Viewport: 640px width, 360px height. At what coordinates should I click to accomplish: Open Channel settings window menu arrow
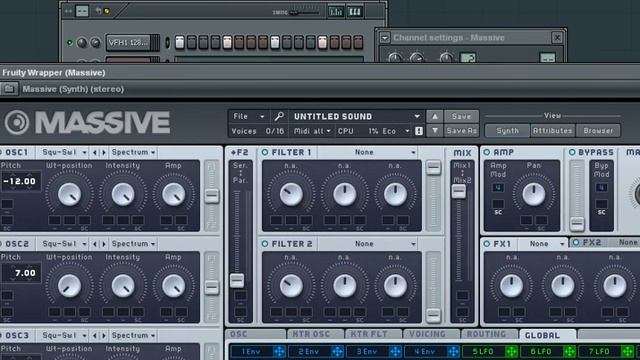384,38
